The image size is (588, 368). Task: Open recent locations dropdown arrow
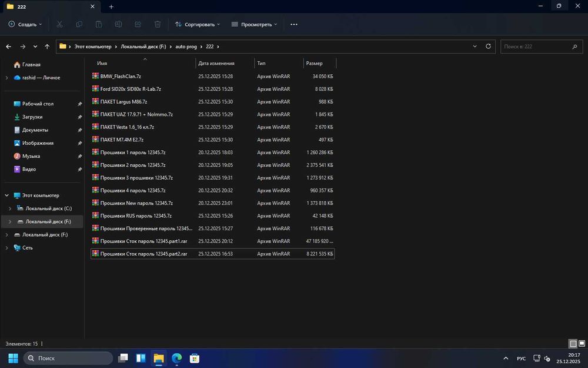click(x=35, y=47)
